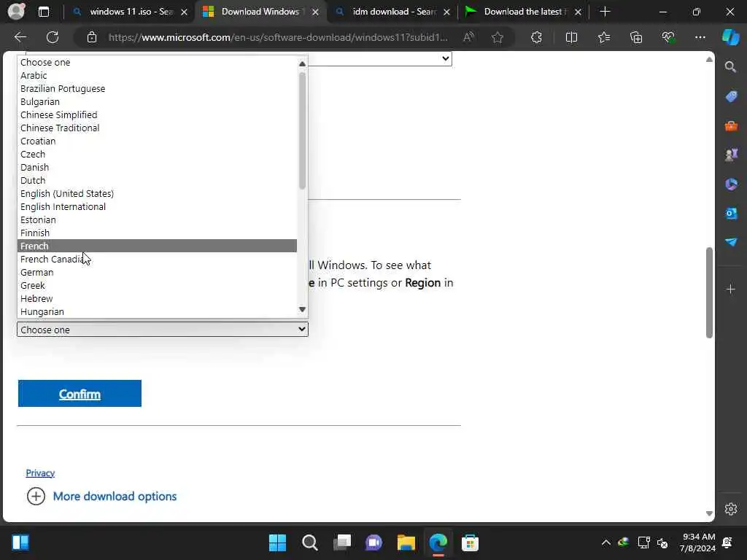Open a new browser tab
This screenshot has height=560, width=747.
(x=605, y=12)
